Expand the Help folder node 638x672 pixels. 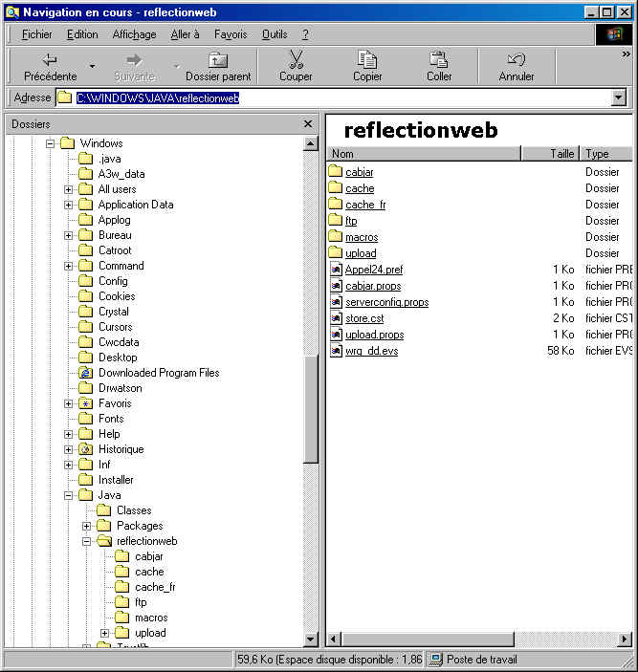(x=68, y=435)
